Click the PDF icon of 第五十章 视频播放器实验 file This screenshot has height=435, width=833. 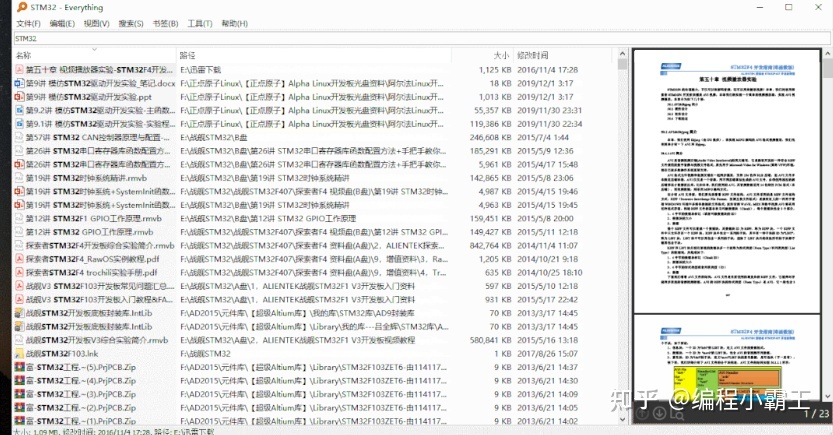coord(19,70)
